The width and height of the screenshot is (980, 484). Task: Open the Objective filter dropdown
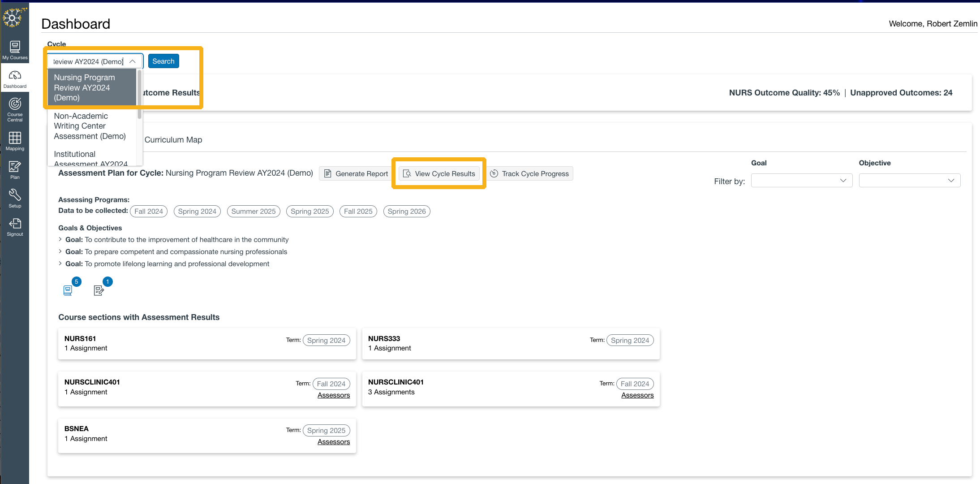(x=909, y=180)
